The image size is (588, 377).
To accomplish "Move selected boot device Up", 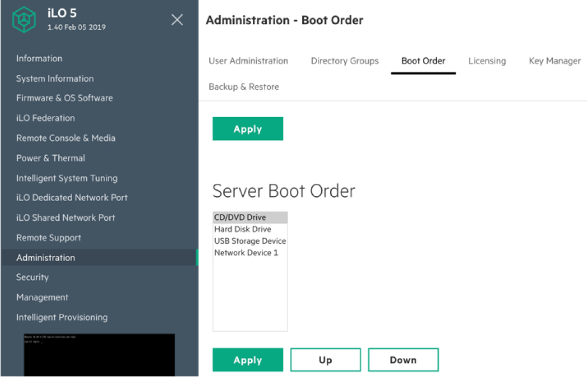I will coord(326,360).
